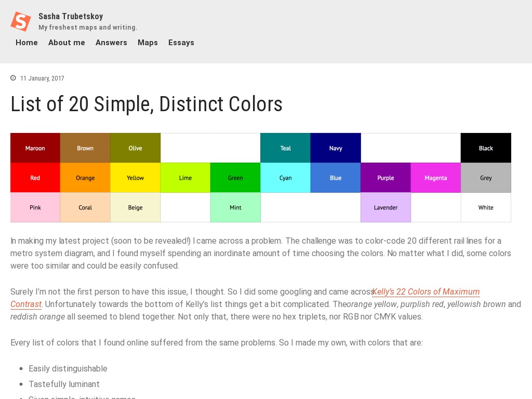The height and width of the screenshot is (399, 532).
Task: Click the orange S logo icon
Action: [20, 21]
